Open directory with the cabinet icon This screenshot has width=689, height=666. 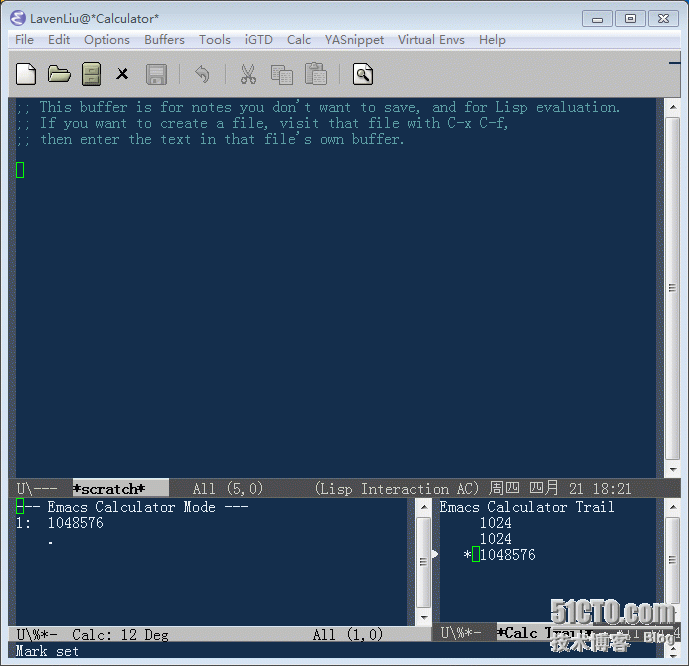91,74
